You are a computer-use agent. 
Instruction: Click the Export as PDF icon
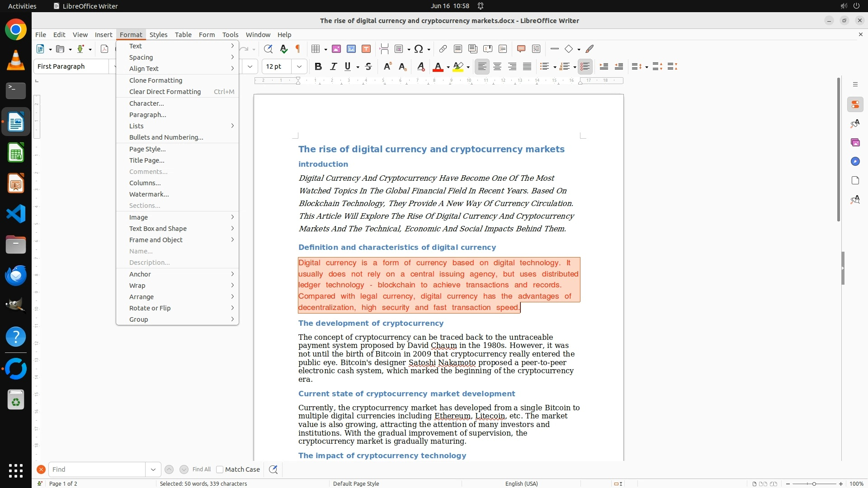tap(104, 49)
